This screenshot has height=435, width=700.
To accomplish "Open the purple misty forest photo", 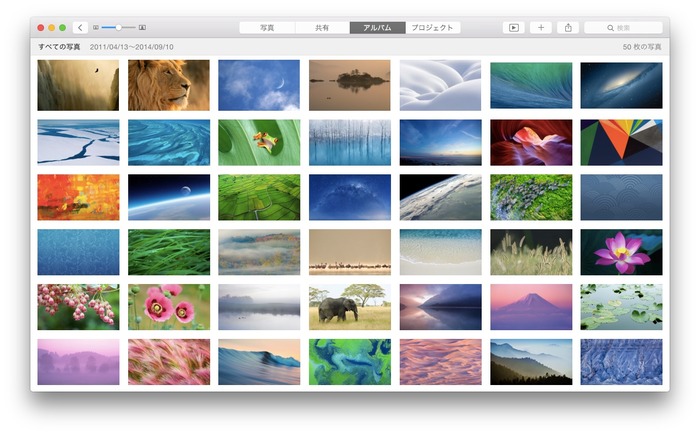I will (78, 362).
